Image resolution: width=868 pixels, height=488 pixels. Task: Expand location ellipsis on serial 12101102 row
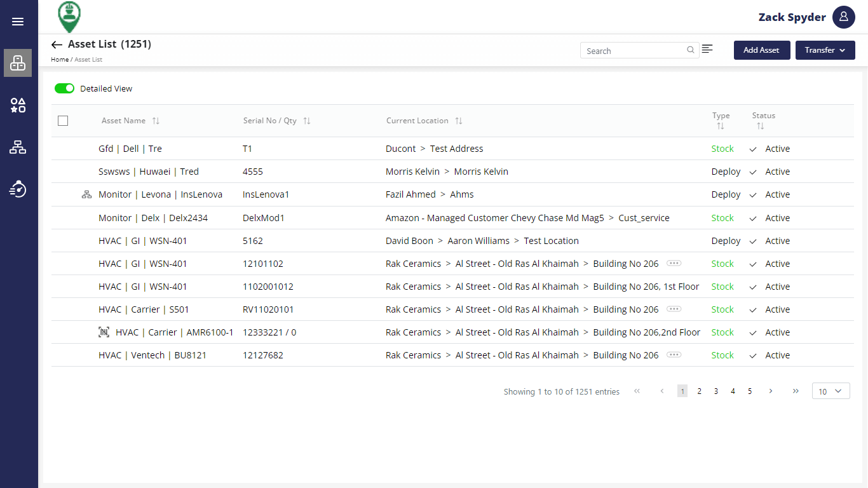pos(674,263)
